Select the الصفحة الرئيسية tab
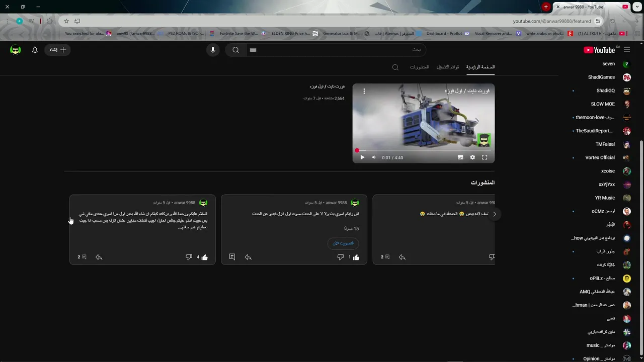Image resolution: width=644 pixels, height=362 pixels. pyautogui.click(x=480, y=67)
